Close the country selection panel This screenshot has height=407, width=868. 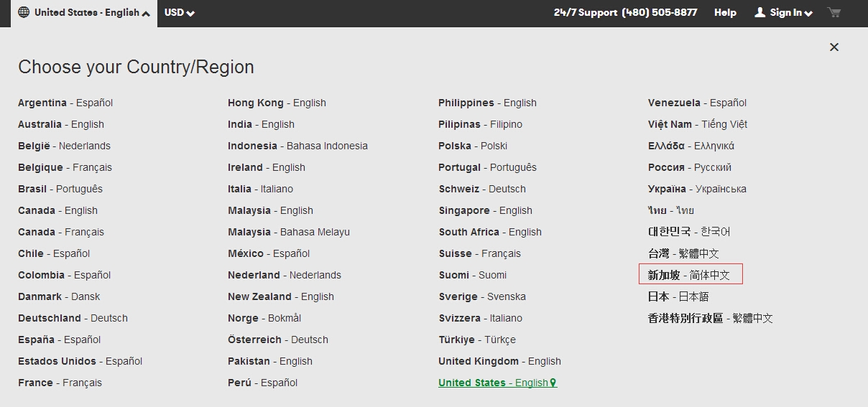[834, 47]
